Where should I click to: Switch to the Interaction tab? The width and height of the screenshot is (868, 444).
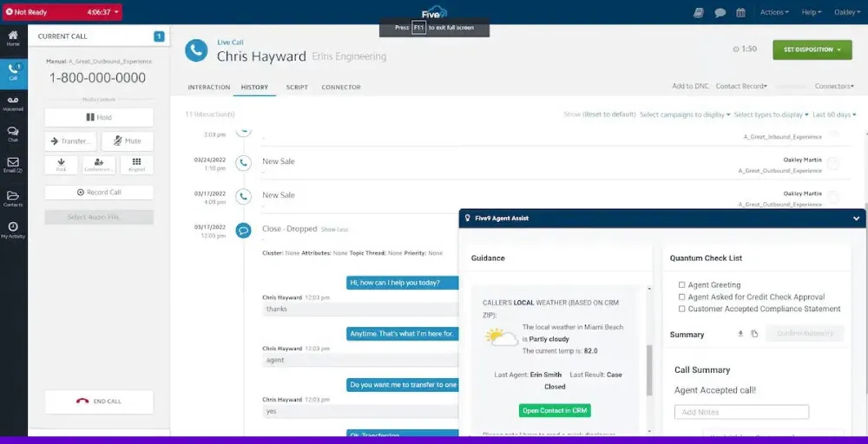click(x=208, y=88)
